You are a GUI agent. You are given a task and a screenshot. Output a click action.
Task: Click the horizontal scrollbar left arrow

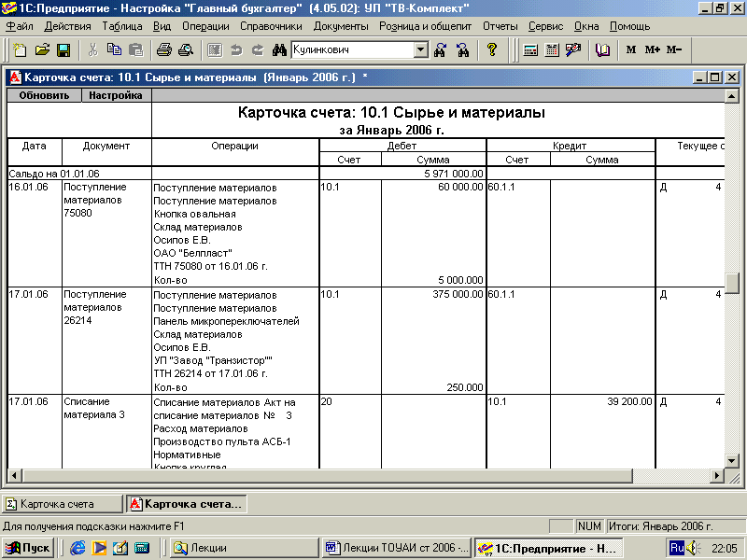pos(15,475)
